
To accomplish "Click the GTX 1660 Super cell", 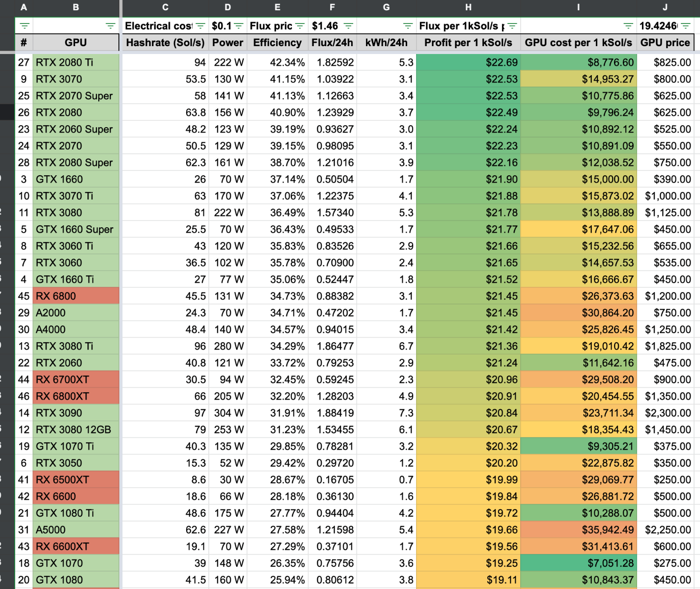I will coord(76,229).
